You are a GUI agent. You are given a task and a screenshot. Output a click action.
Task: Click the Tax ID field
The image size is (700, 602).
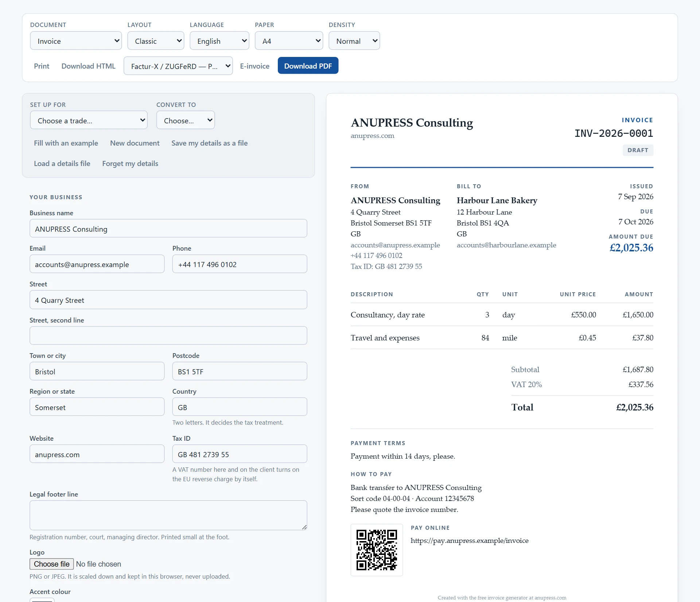(240, 454)
